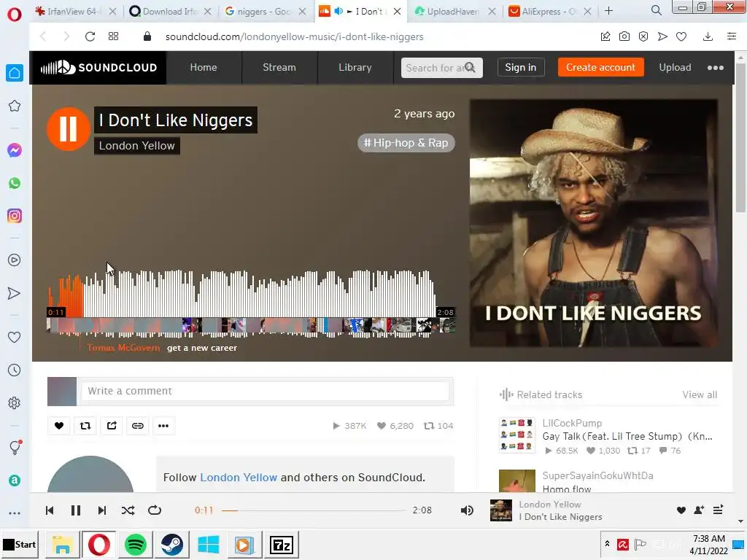Open London Yellow artist link under title
Screen dimensions: 747x560
136,146
